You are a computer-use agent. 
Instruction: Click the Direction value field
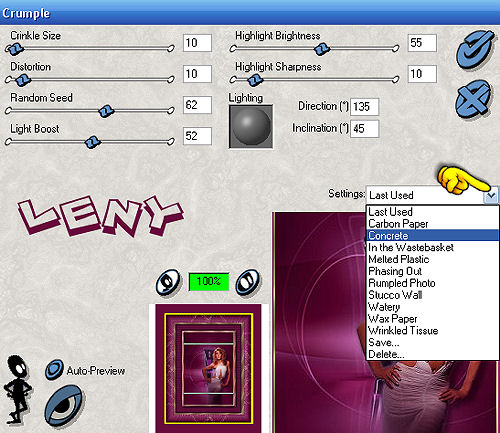[x=364, y=107]
